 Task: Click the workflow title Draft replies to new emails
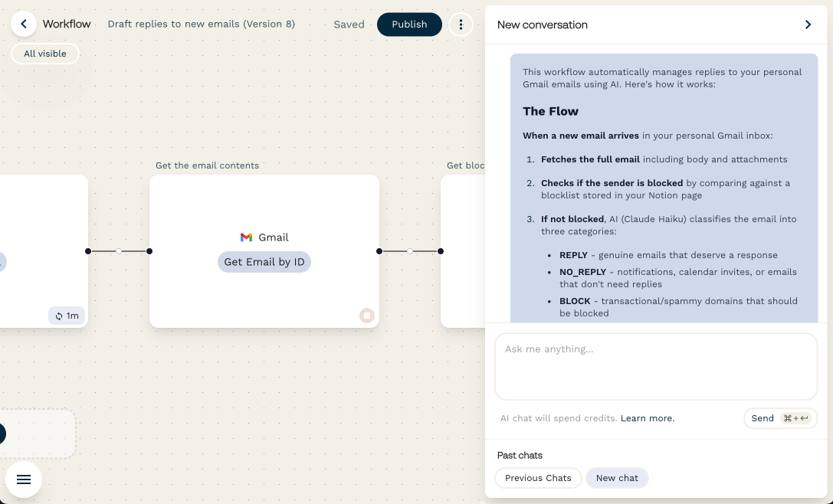201,24
